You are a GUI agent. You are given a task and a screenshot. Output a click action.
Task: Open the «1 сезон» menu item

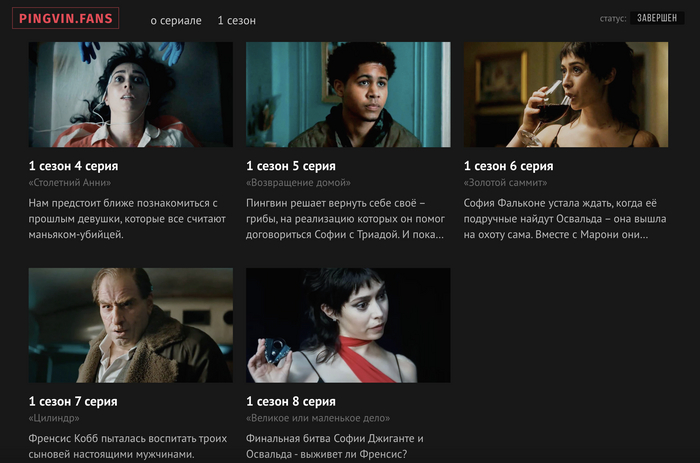tap(237, 21)
